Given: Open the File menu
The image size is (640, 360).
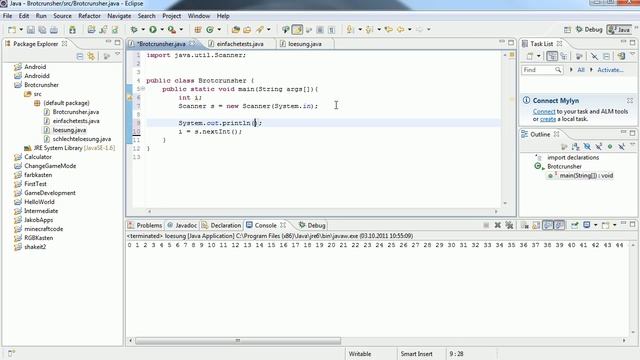Looking at the screenshot, I should coord(7,16).
